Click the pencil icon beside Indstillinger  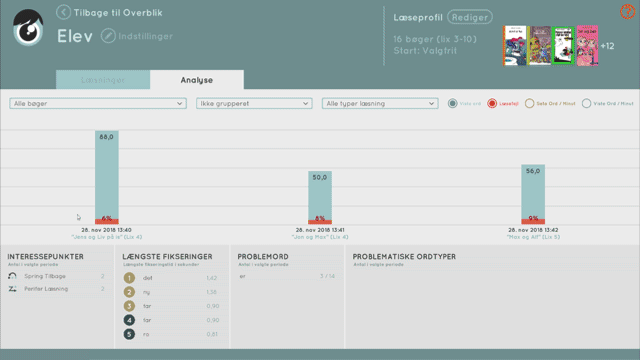tap(108, 36)
